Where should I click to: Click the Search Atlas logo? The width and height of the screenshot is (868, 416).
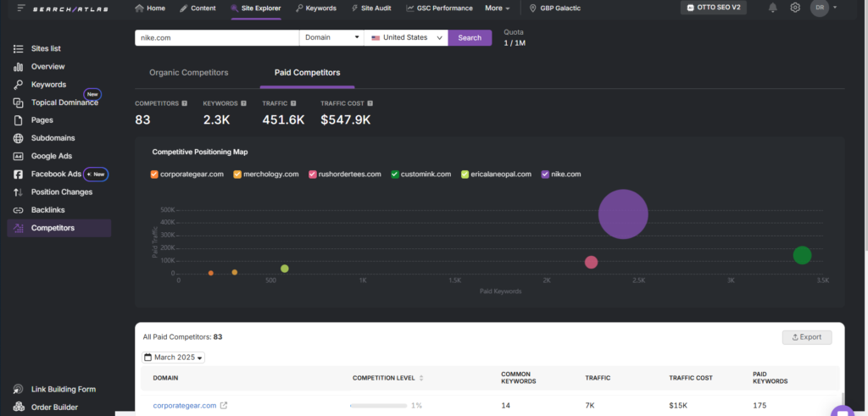pyautogui.click(x=70, y=8)
